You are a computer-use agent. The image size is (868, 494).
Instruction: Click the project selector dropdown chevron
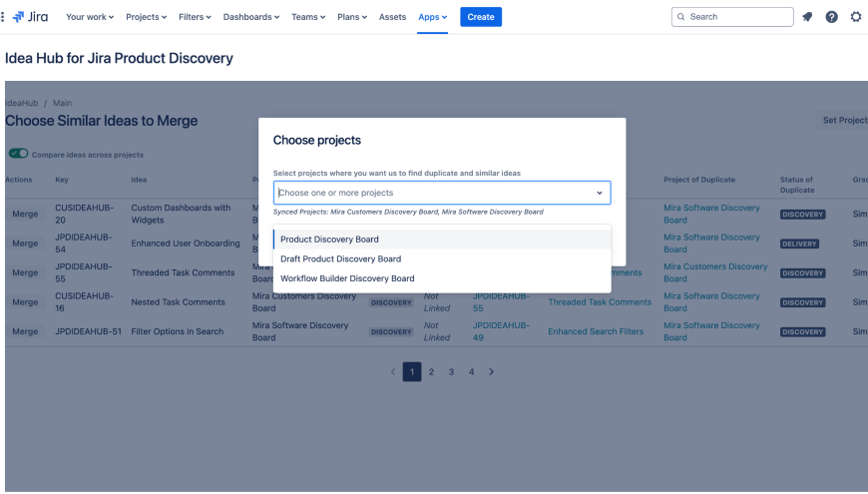(600, 193)
